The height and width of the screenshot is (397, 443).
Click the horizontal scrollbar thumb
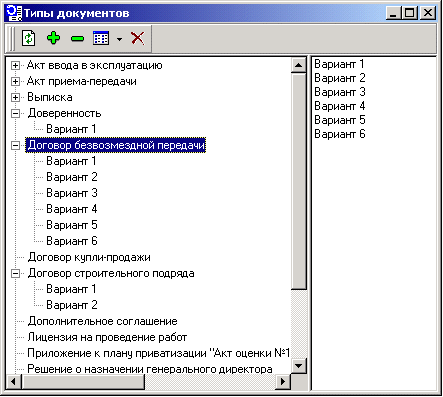coord(83,381)
